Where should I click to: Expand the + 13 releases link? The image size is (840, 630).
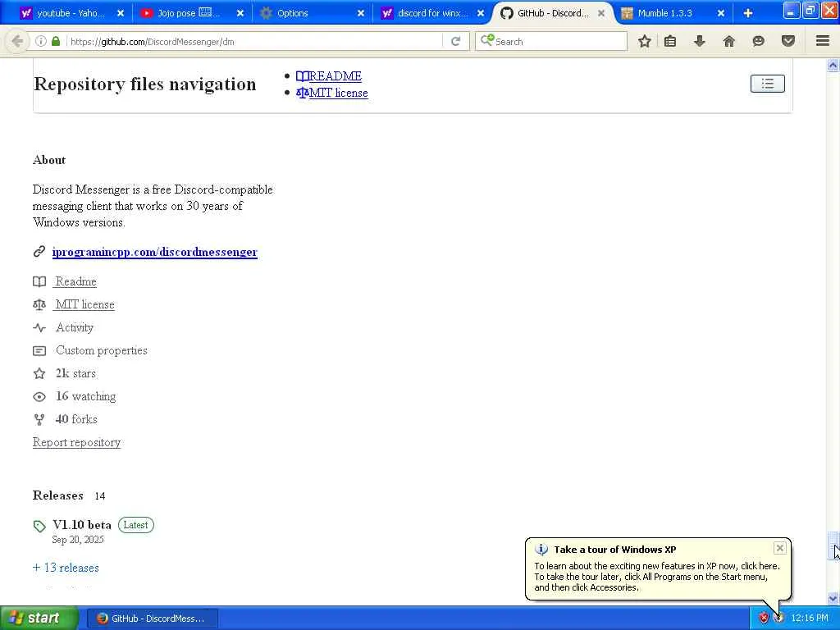click(66, 568)
